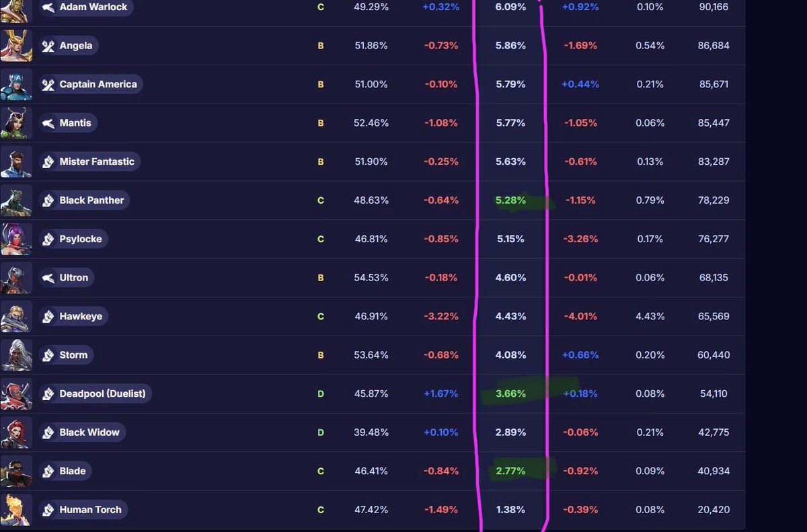Click Storm's pick rate change +0.66%
Screen dimensions: 807x532
[x=581, y=355]
